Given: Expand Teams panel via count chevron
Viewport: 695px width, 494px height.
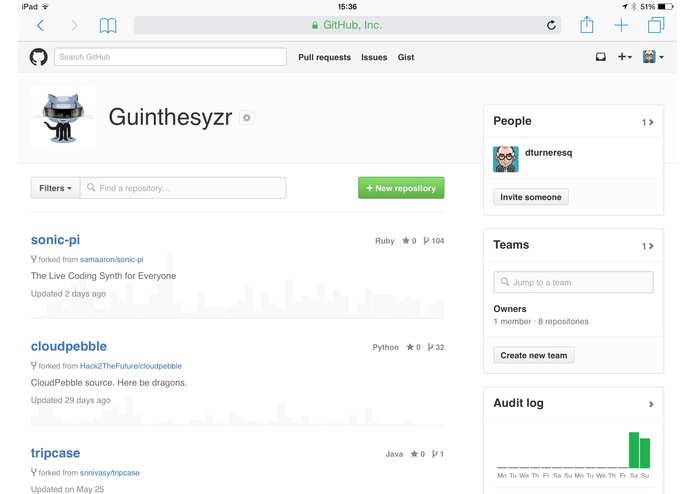Looking at the screenshot, I should (x=648, y=246).
